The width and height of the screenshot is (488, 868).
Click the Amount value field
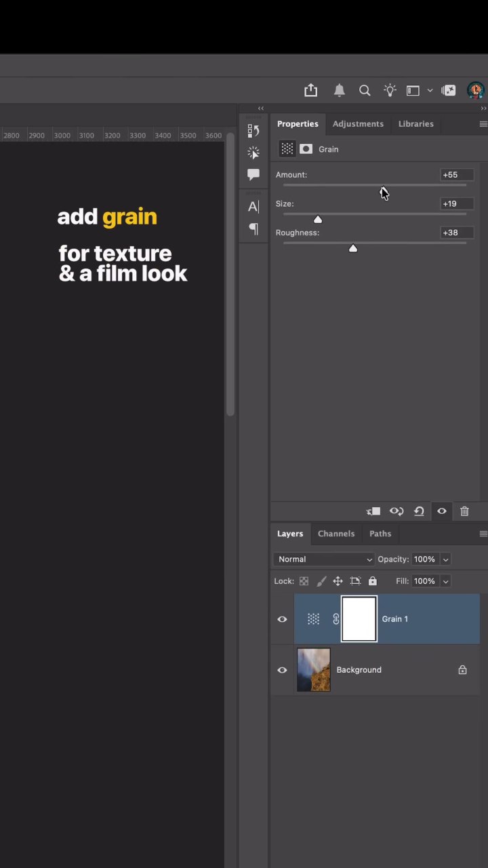coord(457,175)
